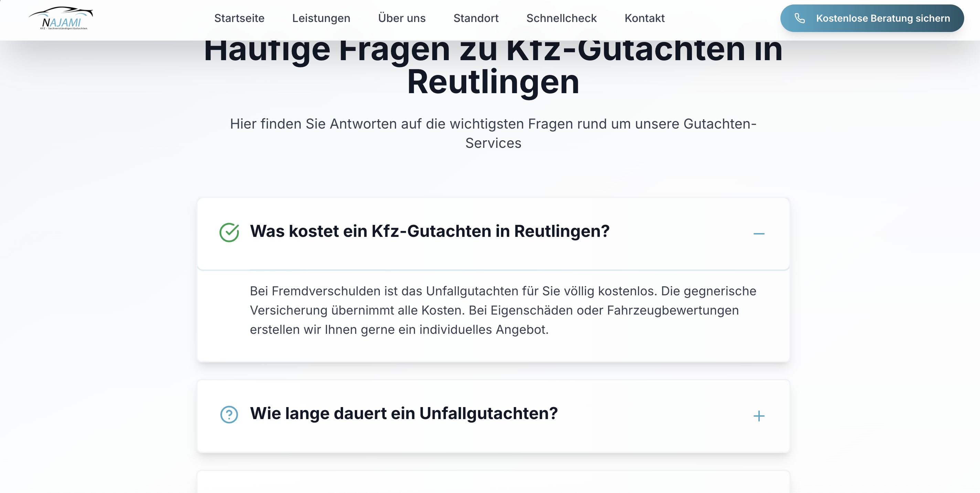This screenshot has height=493, width=980.
Task: Navigate to Kontakt
Action: [x=644, y=18]
